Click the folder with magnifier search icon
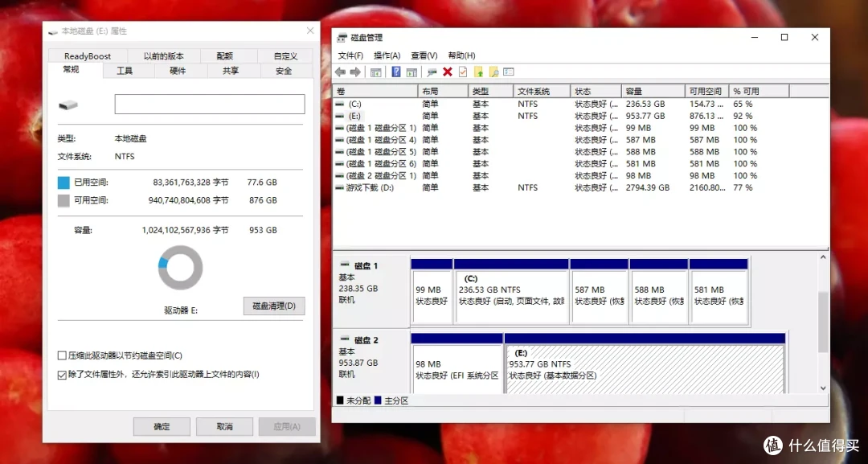The height and width of the screenshot is (464, 868). click(493, 72)
